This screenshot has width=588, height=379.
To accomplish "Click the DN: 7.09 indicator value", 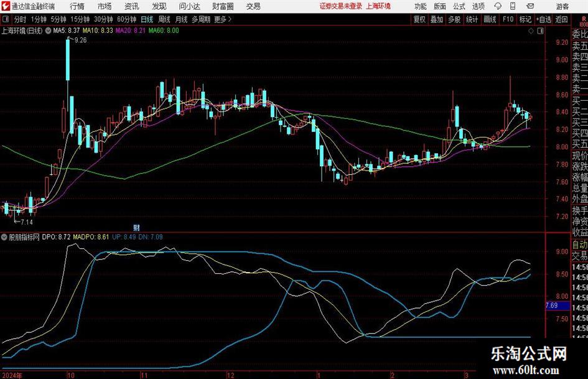I will pyautogui.click(x=151, y=236).
